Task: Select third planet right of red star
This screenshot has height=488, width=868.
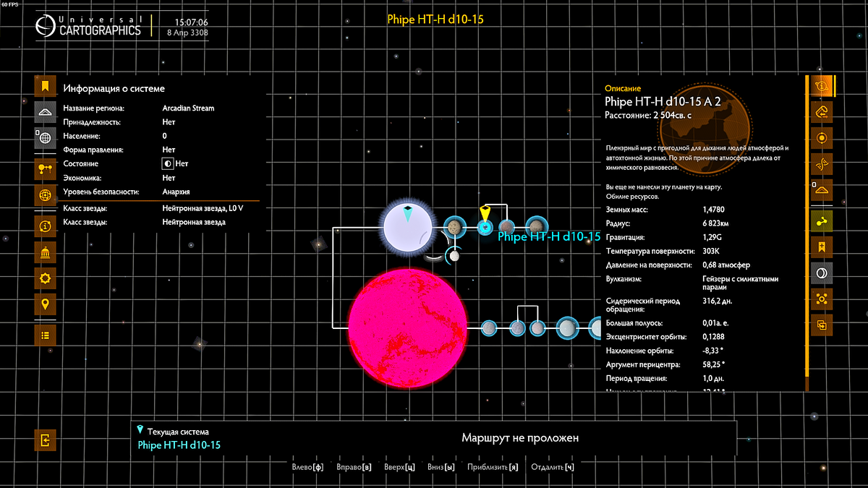Action: tap(537, 328)
